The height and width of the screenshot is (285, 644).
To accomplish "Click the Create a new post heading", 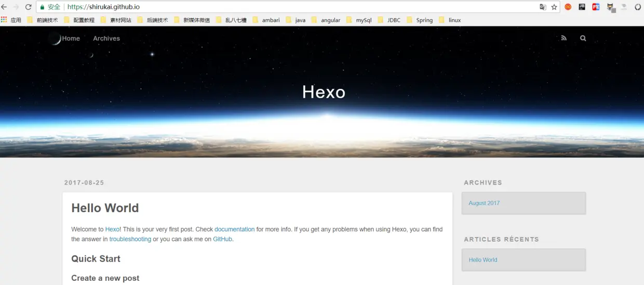I will [105, 278].
